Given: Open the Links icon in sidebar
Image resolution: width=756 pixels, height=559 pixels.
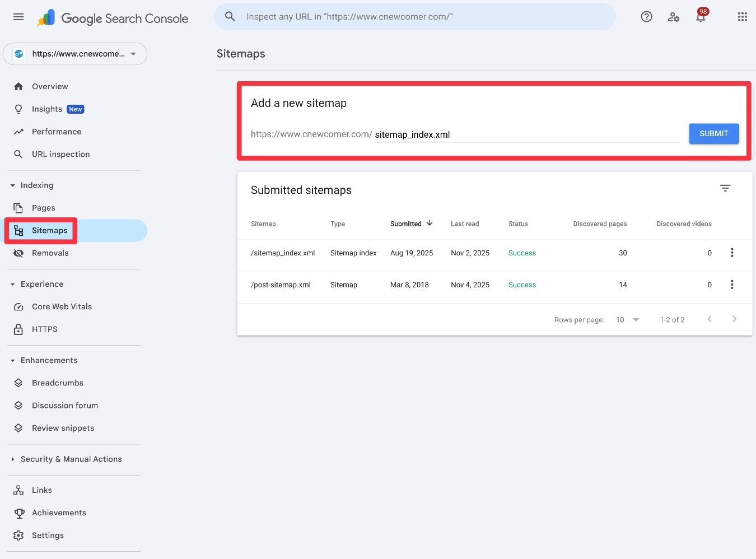Looking at the screenshot, I should click(18, 490).
